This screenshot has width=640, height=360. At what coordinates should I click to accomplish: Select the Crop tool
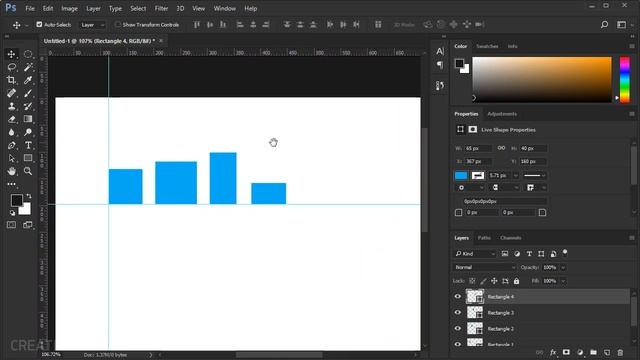click(11, 80)
